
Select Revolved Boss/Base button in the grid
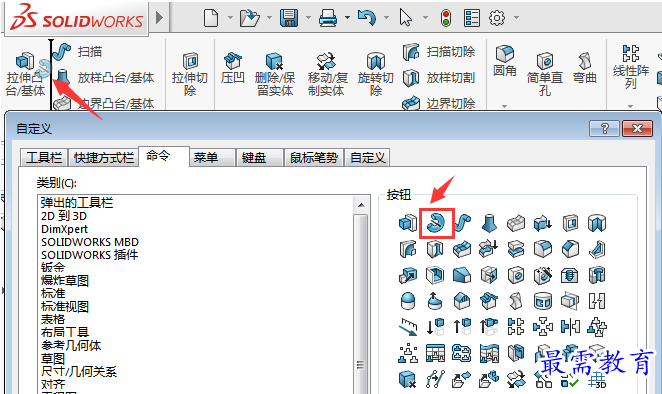pos(436,223)
